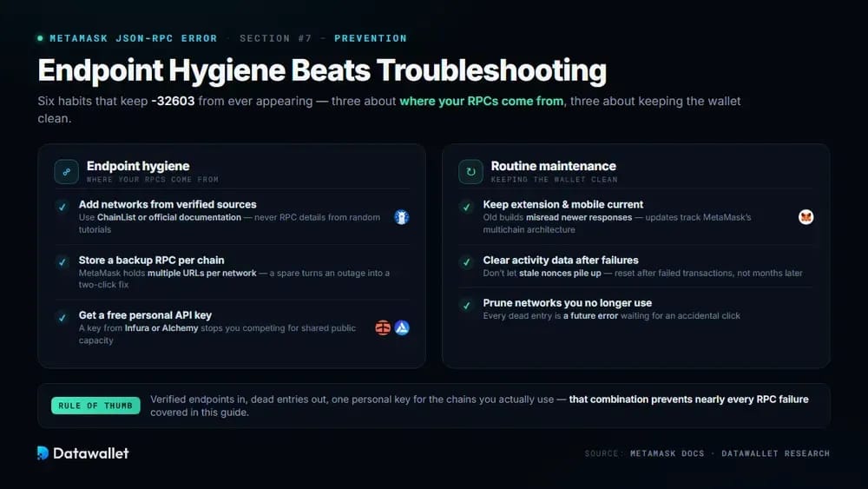
Task: Click the RULE OF THUMB badge
Action: pos(95,406)
